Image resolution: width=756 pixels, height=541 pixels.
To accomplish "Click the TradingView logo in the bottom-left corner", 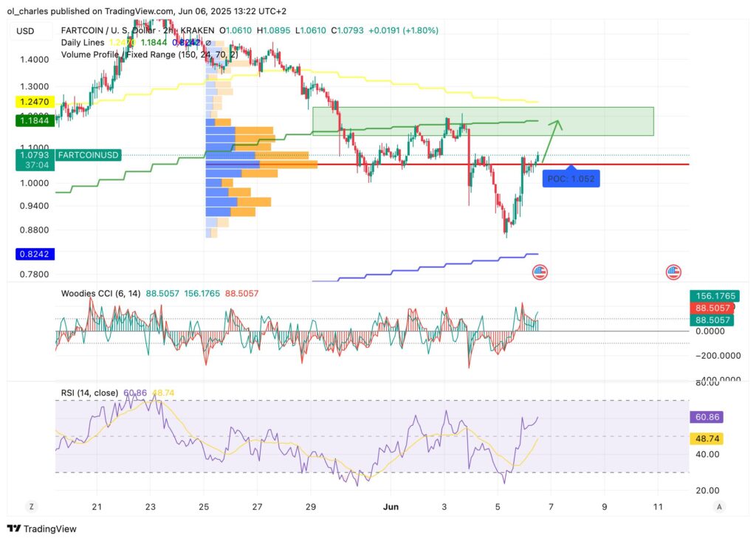I will (x=41, y=528).
